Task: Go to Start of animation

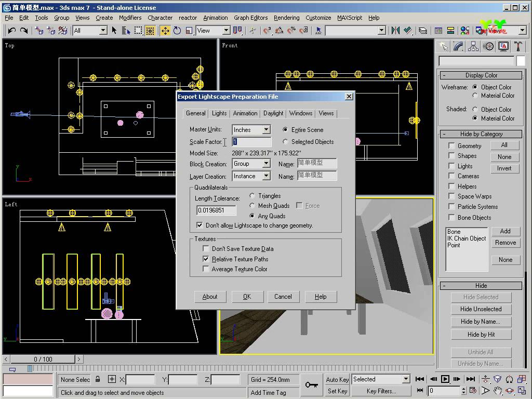Action: tap(420, 379)
